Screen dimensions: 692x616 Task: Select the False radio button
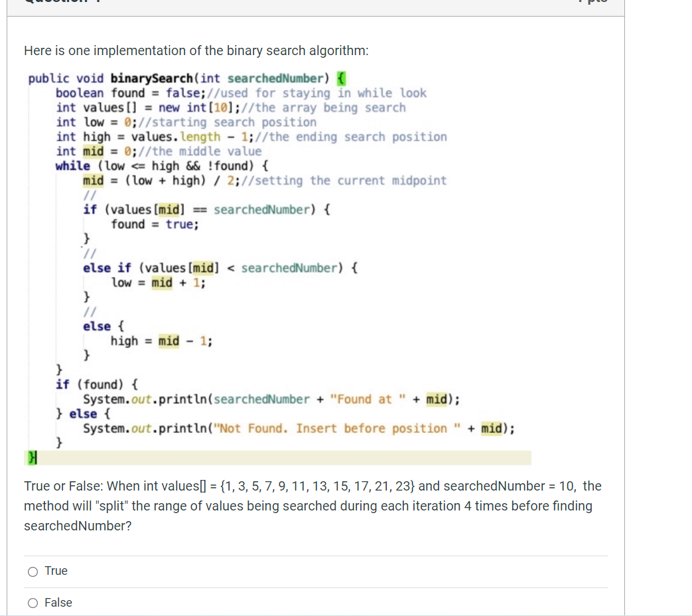coord(32,603)
